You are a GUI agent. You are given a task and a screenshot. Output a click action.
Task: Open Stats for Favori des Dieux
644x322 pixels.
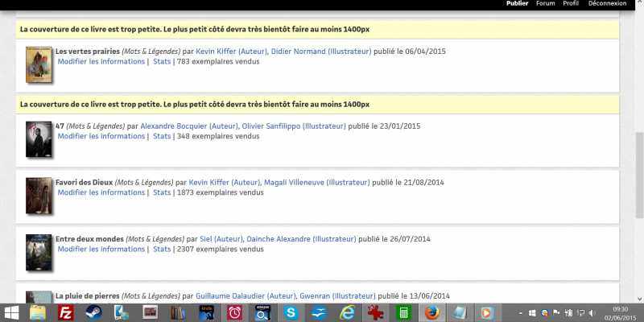tap(162, 193)
